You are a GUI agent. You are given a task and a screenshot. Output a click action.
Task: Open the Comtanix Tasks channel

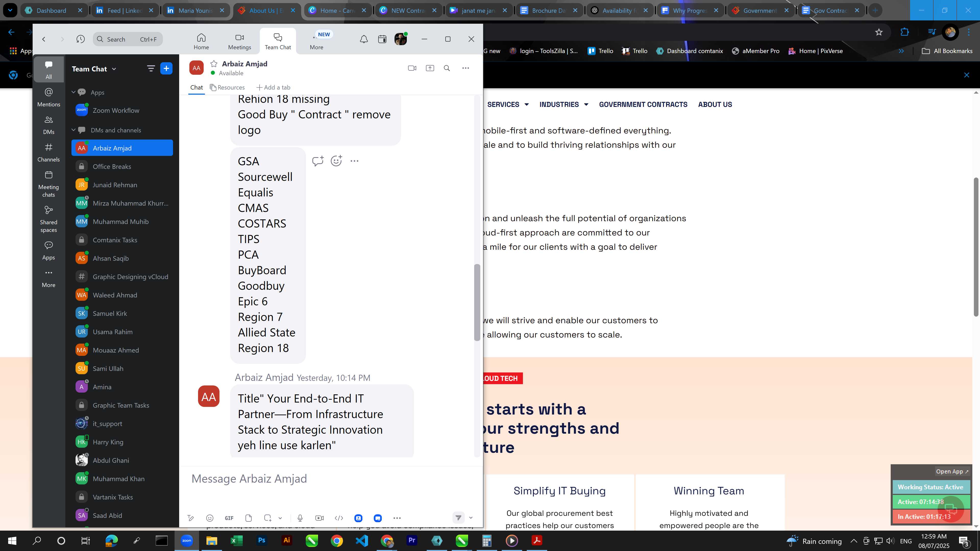(x=122, y=240)
